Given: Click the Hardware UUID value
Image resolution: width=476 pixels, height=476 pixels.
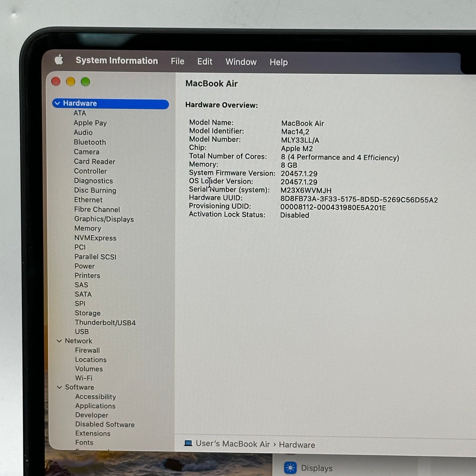Looking at the screenshot, I should [359, 200].
